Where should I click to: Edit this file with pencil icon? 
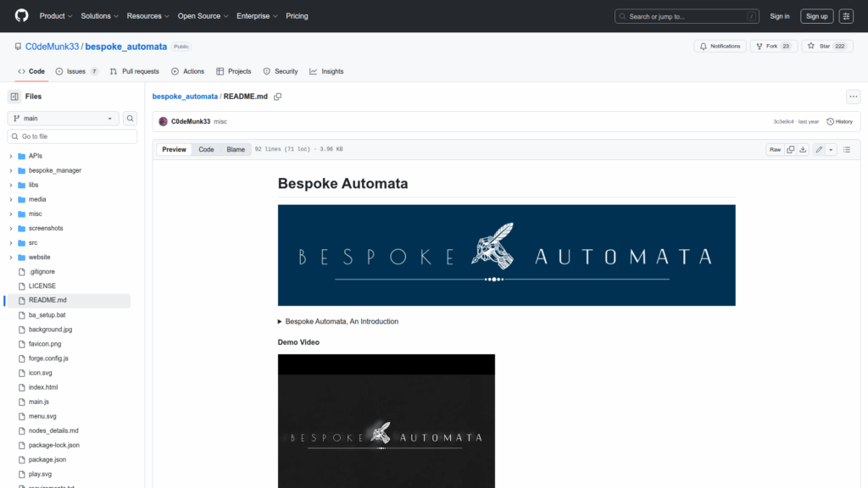[819, 149]
